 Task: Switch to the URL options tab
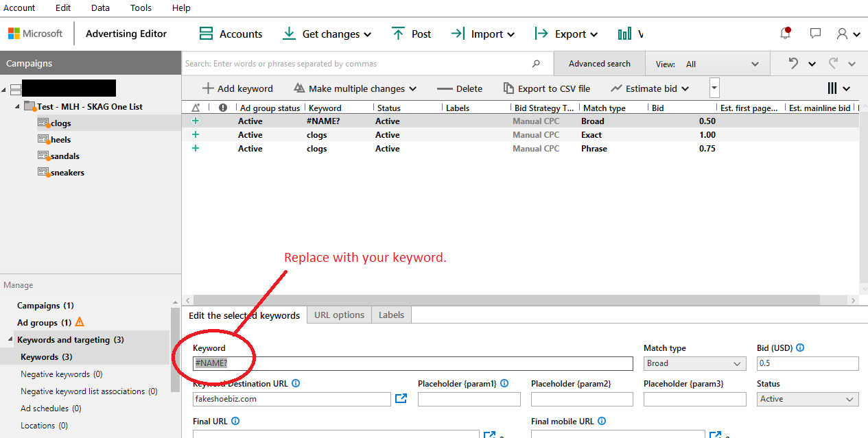tap(339, 315)
